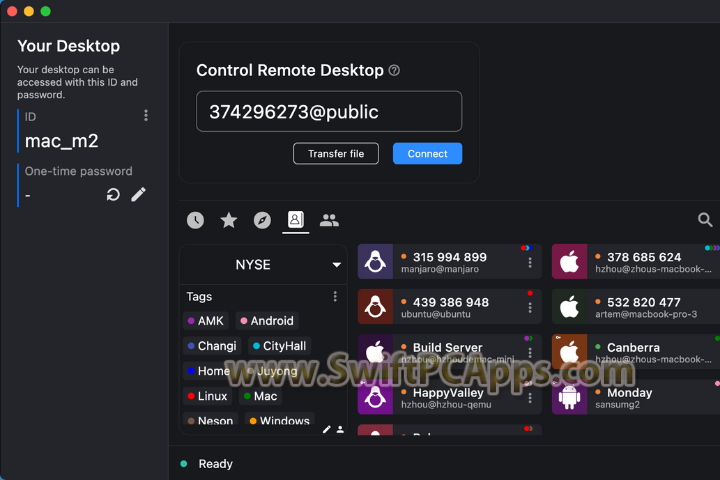Click the ubuntu@ubuntu label
The height and width of the screenshot is (480, 720).
[x=436, y=314]
